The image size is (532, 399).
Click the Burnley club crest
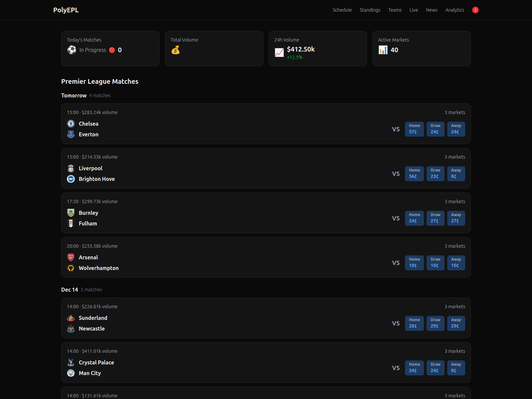click(71, 213)
